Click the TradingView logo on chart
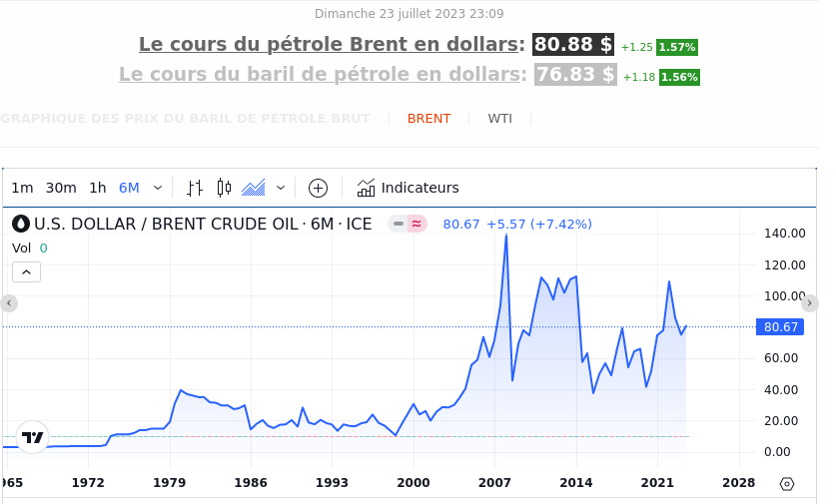836x504 pixels. tap(32, 437)
